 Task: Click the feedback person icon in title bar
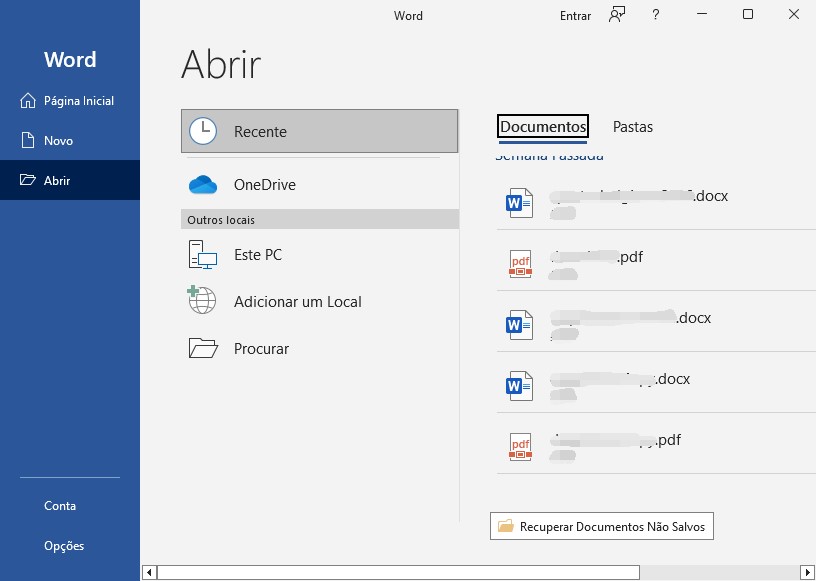point(618,15)
